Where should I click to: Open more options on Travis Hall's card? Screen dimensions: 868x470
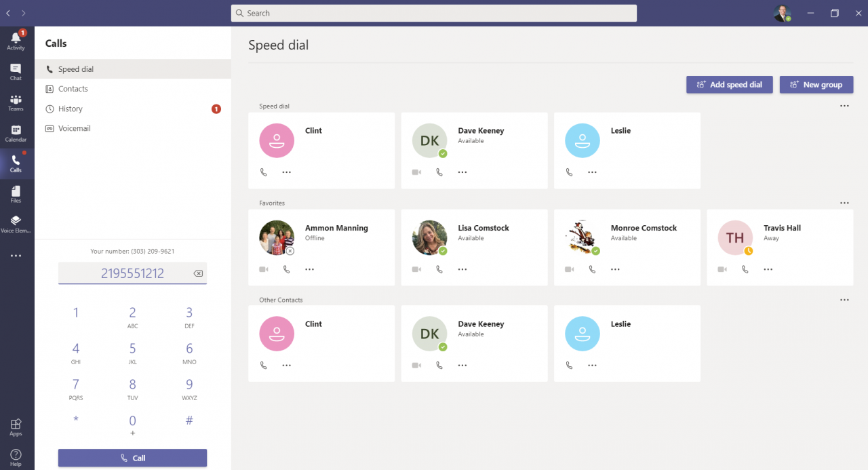click(x=768, y=269)
